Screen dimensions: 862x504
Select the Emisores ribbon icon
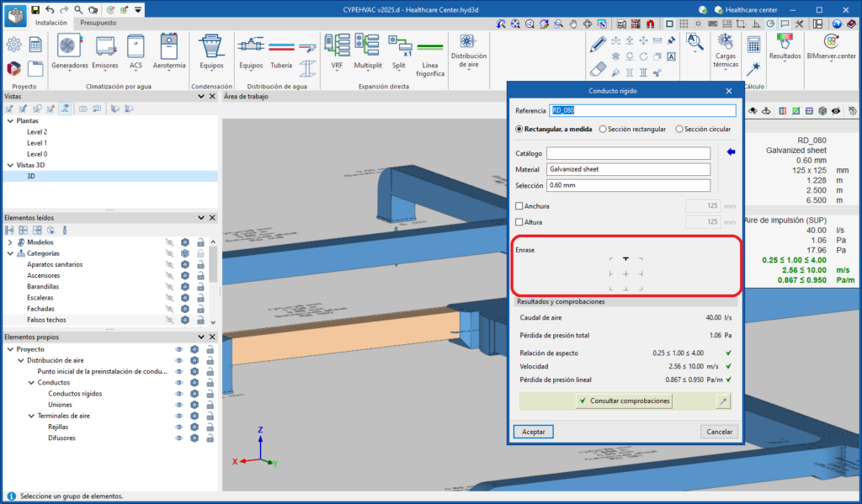[105, 49]
